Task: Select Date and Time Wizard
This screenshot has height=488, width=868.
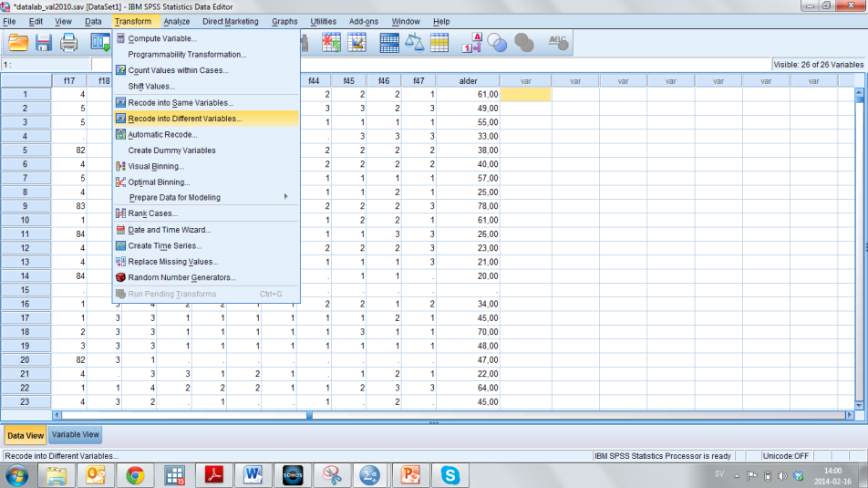Action: coord(206,229)
